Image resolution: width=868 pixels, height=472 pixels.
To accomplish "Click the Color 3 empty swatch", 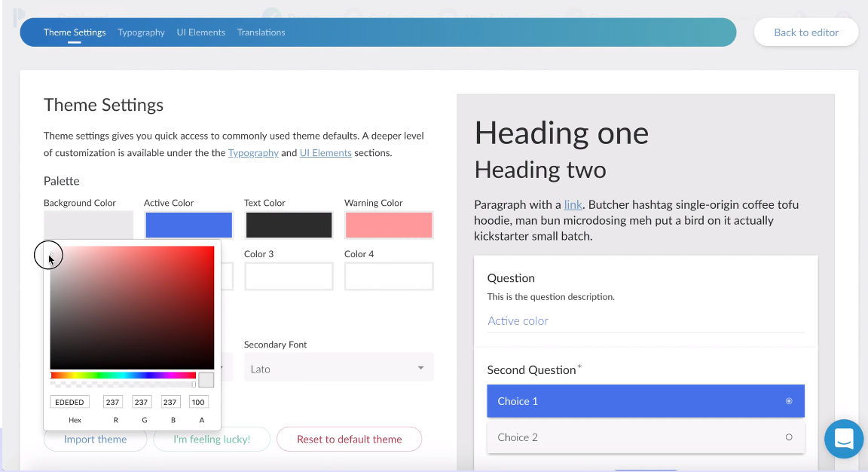I will (289, 276).
